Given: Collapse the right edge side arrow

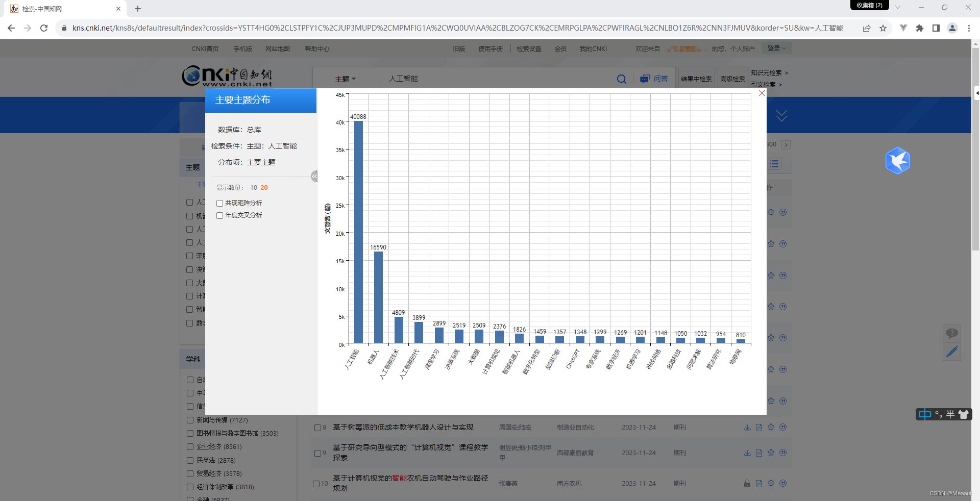Looking at the screenshot, I should 977,93.
